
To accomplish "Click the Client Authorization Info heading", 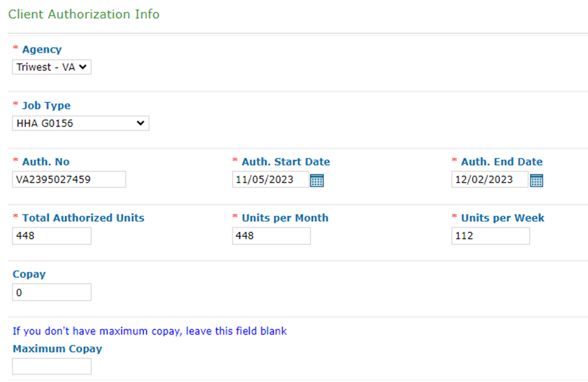I will (x=84, y=14).
